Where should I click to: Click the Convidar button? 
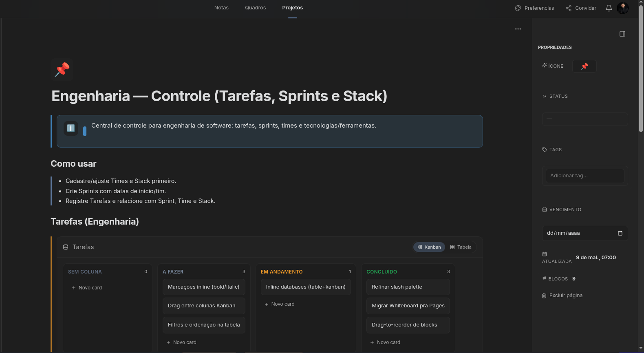(x=581, y=8)
